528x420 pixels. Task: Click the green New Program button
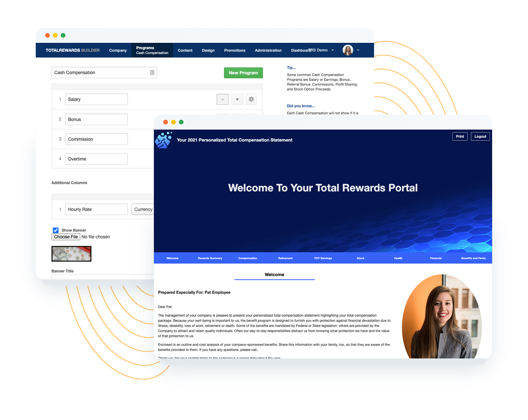tap(243, 73)
